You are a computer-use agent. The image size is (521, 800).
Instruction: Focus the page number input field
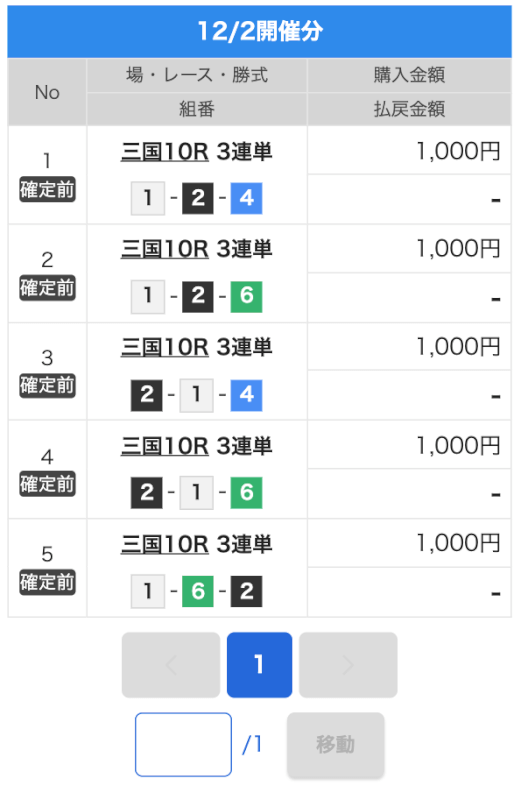click(x=183, y=744)
